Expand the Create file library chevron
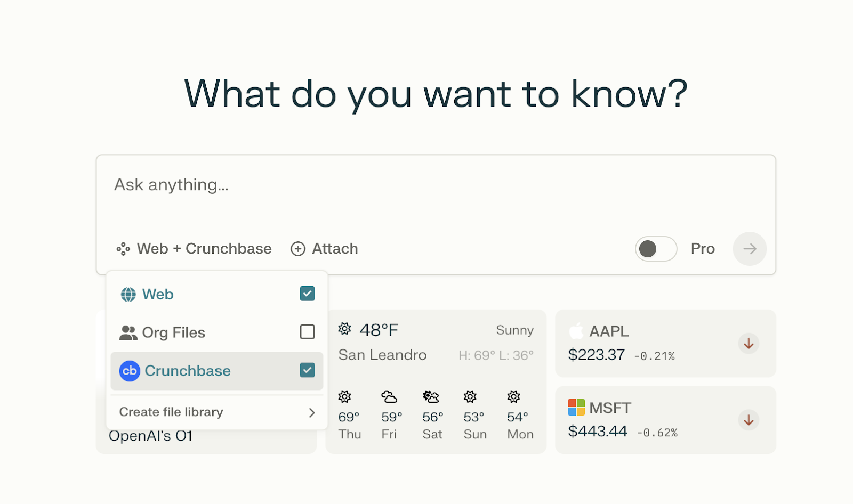Screen dimensions: 853x504 tap(312, 413)
